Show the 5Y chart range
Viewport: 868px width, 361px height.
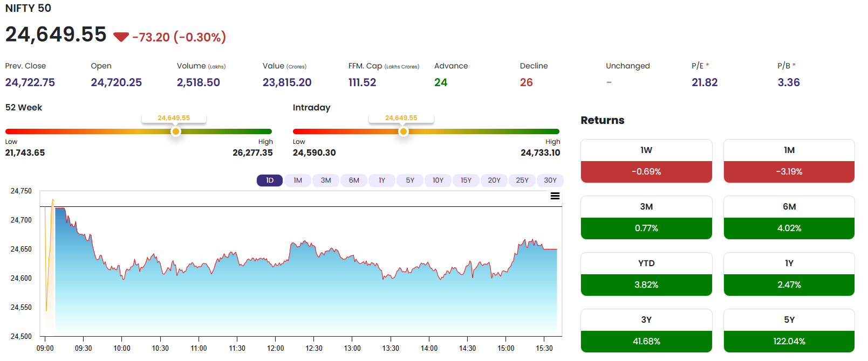pyautogui.click(x=410, y=180)
